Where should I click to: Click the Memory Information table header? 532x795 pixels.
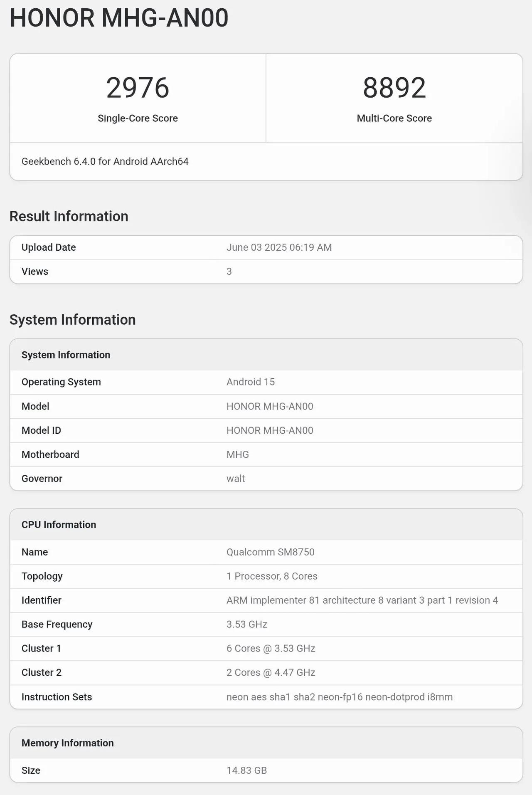68,743
